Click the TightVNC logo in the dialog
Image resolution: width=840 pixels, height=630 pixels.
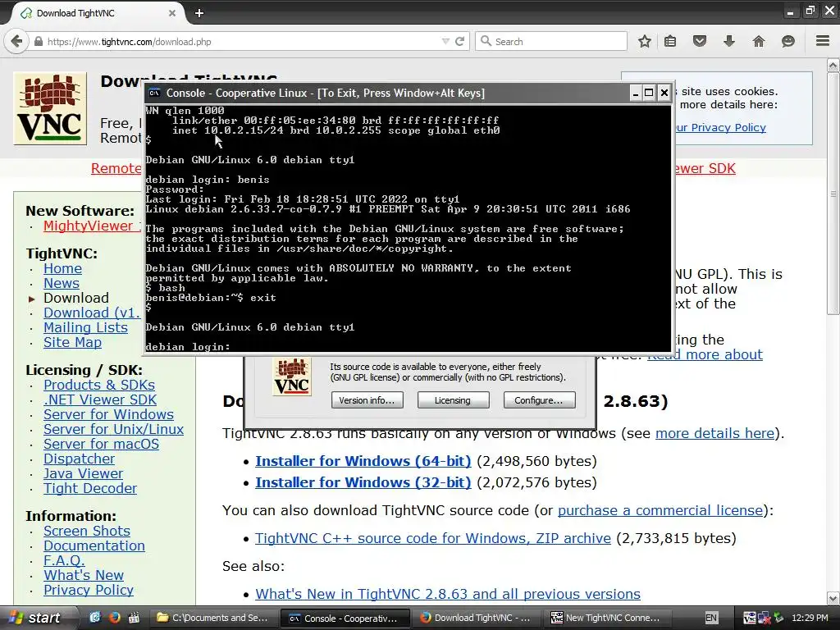tap(291, 377)
